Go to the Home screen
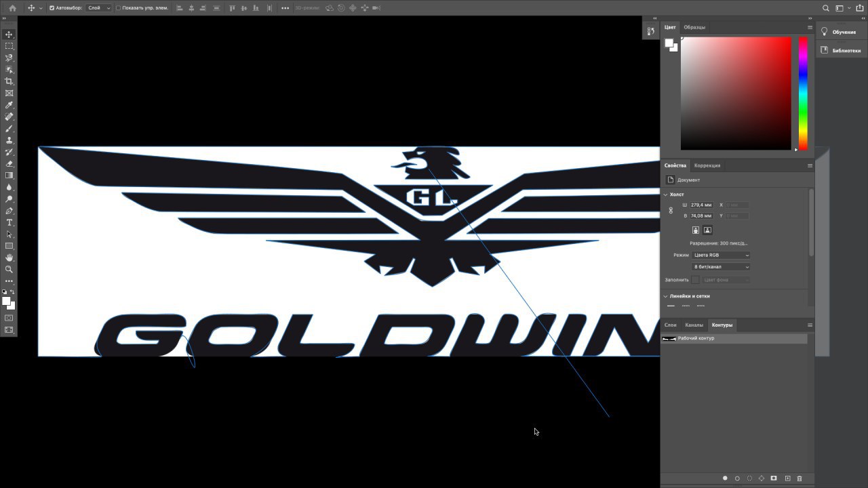The height and width of the screenshot is (488, 868). (x=12, y=8)
